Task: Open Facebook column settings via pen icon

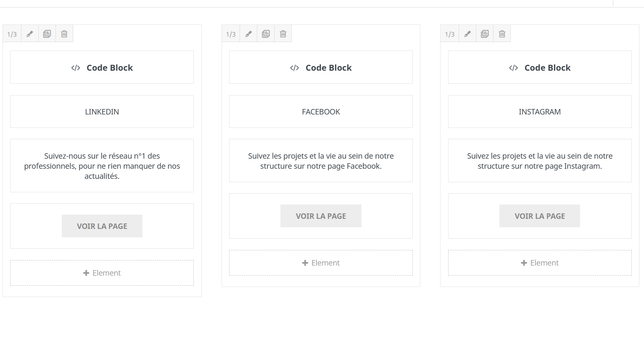Action: click(248, 34)
